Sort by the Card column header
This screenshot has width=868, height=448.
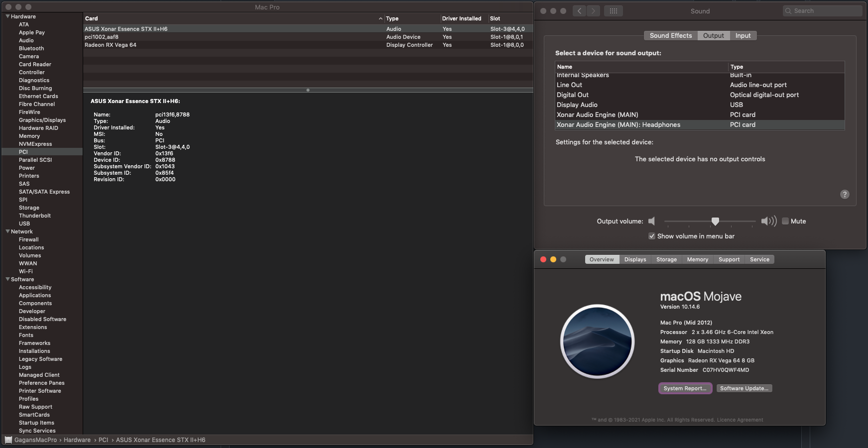tap(234, 18)
